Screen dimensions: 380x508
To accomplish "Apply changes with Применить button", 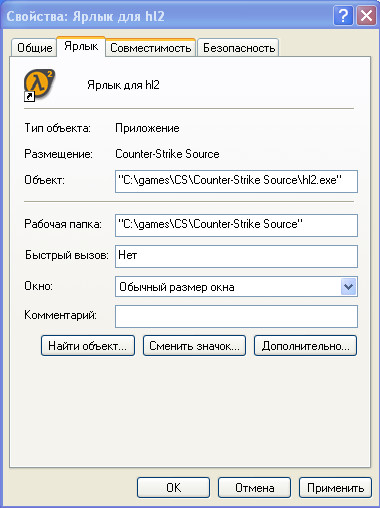I will click(335, 488).
